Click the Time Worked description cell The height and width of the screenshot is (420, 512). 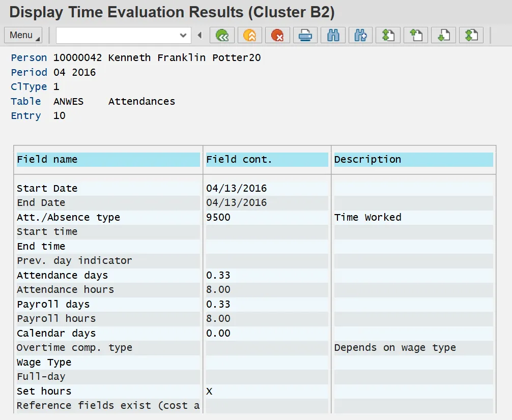[367, 217]
